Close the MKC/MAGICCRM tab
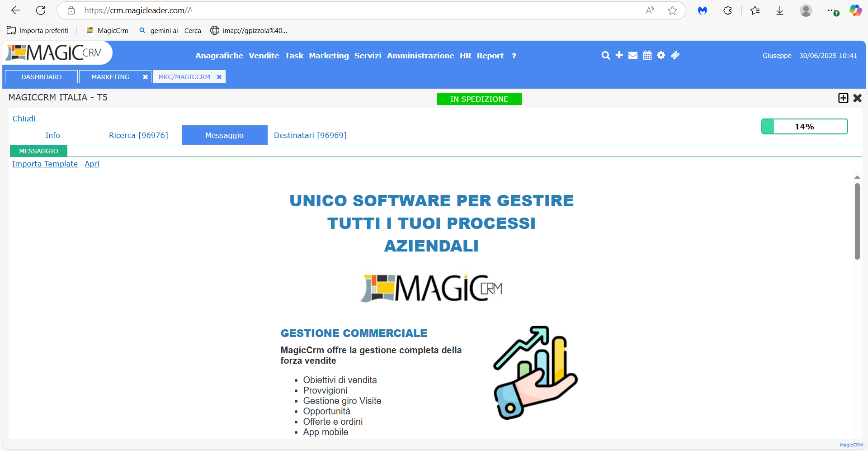Screen dimensions: 868x451 (x=219, y=77)
